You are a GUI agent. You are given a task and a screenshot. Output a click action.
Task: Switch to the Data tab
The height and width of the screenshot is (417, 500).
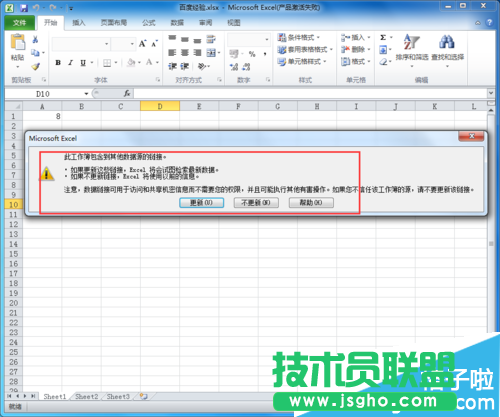177,23
